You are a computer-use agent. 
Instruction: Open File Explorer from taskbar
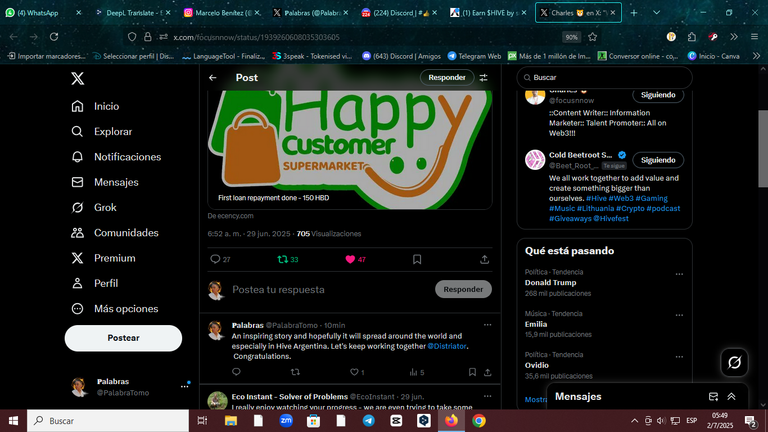click(231, 421)
